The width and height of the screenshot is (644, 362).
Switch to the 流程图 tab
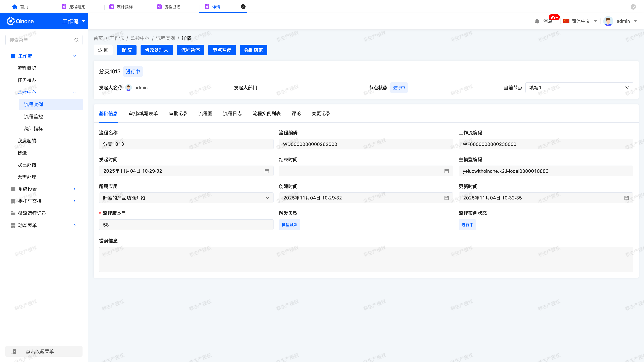coord(205,114)
